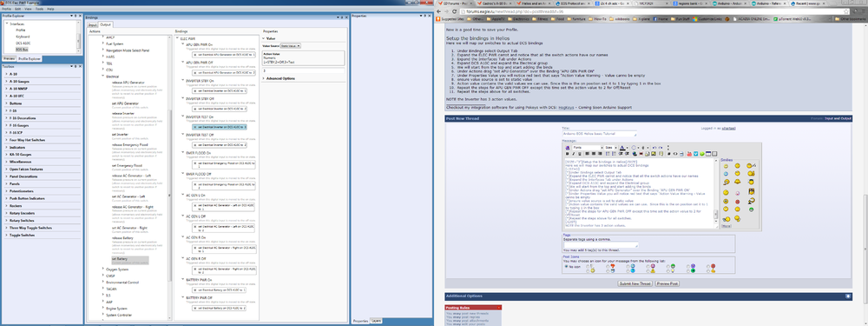Screen dimensions: 868x326
Task: Switch to the Input tab in Bindings
Action: (x=93, y=24)
